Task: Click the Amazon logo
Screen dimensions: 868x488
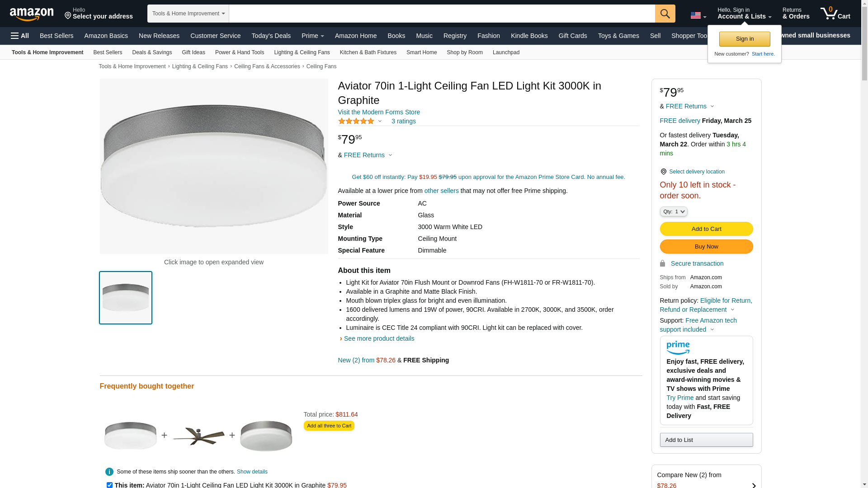Action: click(32, 14)
